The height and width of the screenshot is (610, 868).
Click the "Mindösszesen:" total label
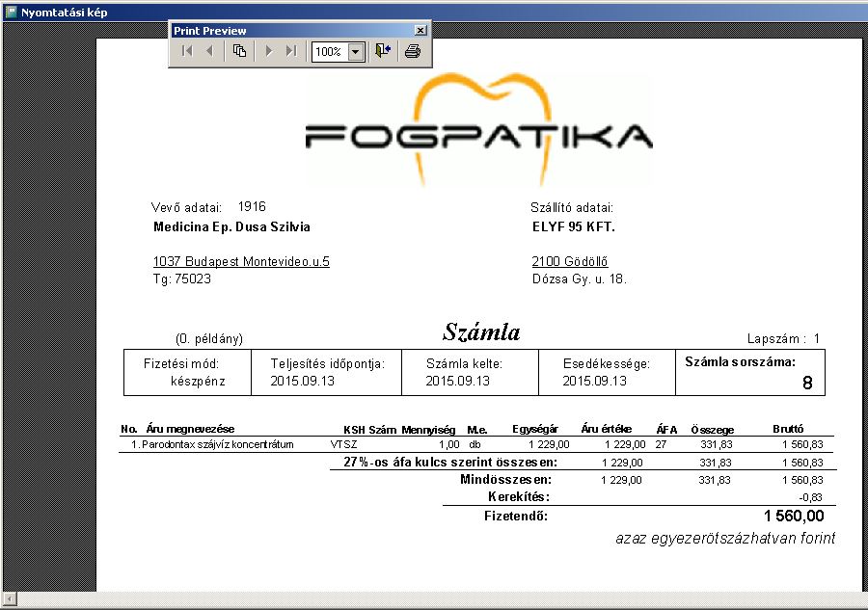point(505,480)
